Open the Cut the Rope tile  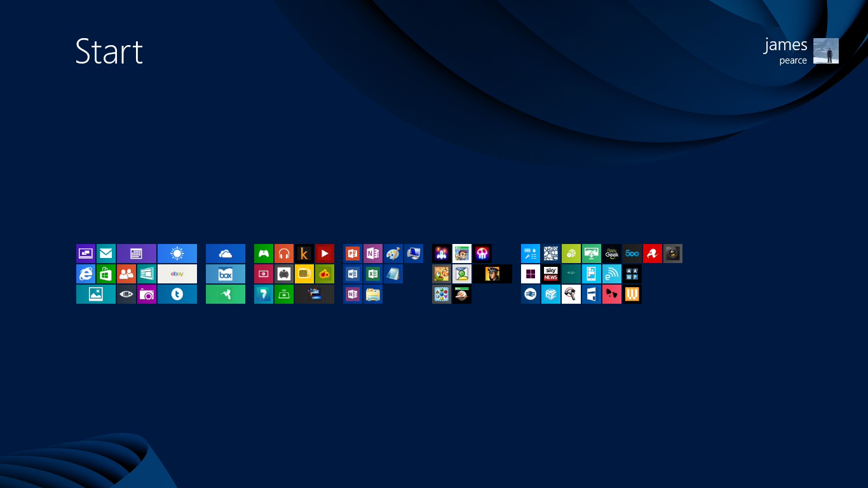point(442,274)
